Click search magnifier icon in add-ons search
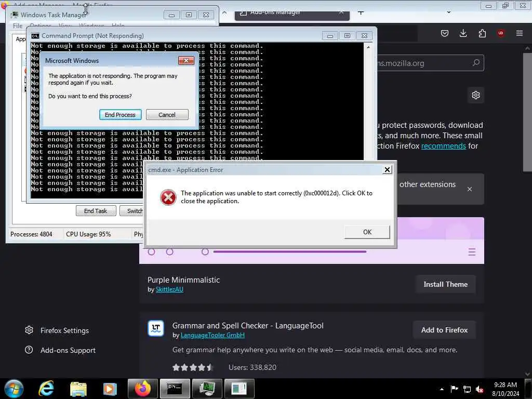The height and width of the screenshot is (399, 532). pyautogui.click(x=476, y=63)
